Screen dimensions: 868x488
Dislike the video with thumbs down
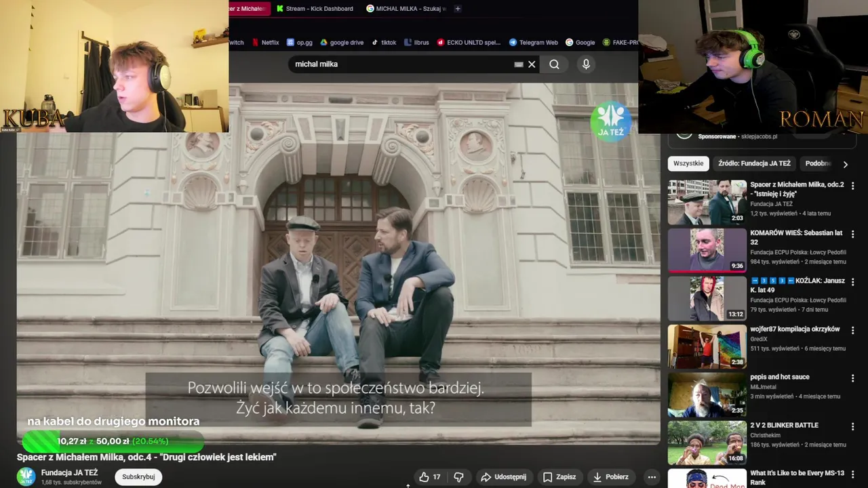[459, 477]
